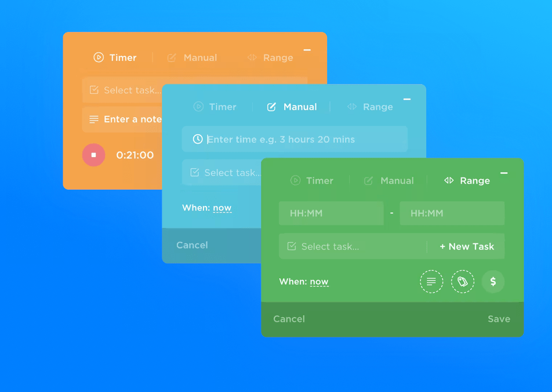Click the 0:21:00 elapsed time
The image size is (552, 392).
point(135,155)
